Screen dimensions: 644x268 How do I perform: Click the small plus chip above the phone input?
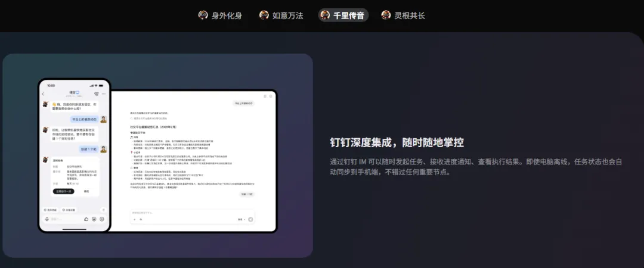[x=104, y=210]
